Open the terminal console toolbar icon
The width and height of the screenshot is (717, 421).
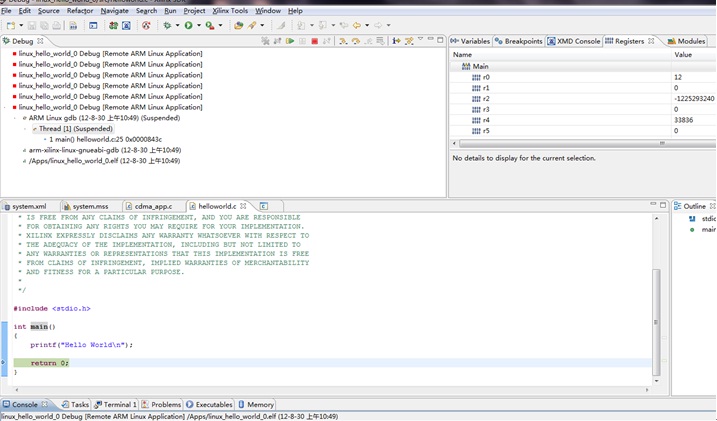93,26
